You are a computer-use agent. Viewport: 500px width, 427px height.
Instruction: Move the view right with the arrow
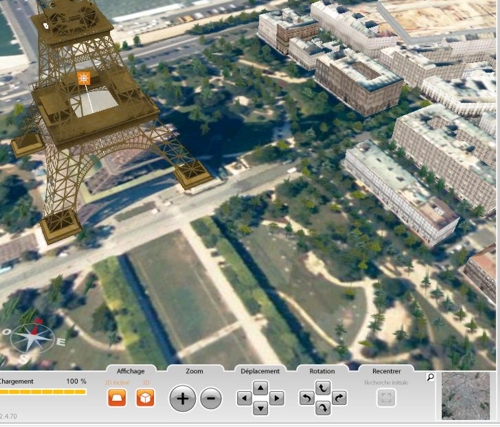pos(277,398)
